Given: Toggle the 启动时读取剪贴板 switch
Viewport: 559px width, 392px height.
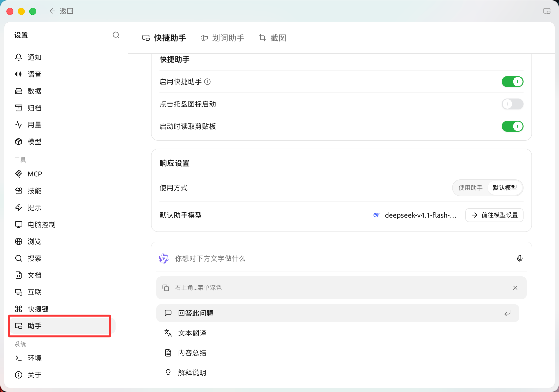Looking at the screenshot, I should (x=512, y=126).
